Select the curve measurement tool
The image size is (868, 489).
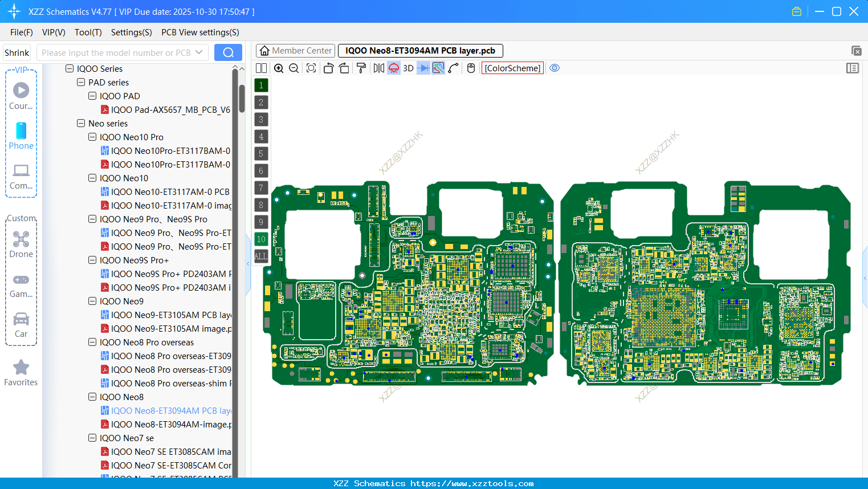click(x=453, y=68)
